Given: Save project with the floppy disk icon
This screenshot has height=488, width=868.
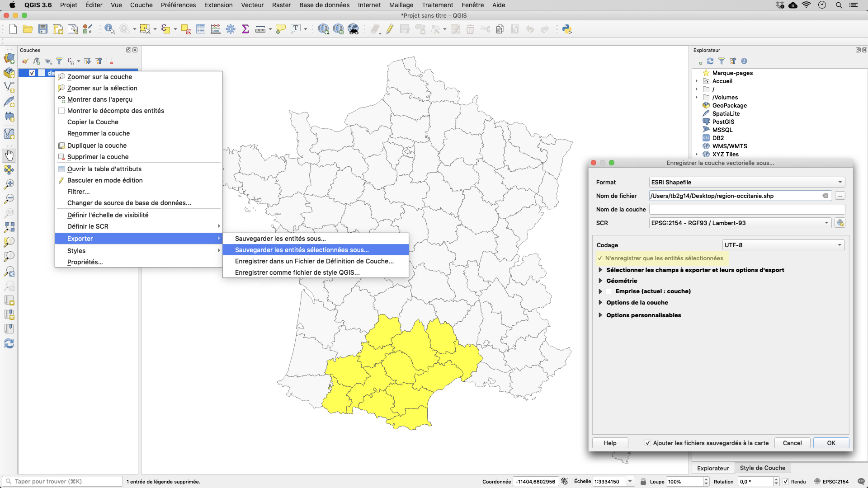Looking at the screenshot, I should point(43,29).
